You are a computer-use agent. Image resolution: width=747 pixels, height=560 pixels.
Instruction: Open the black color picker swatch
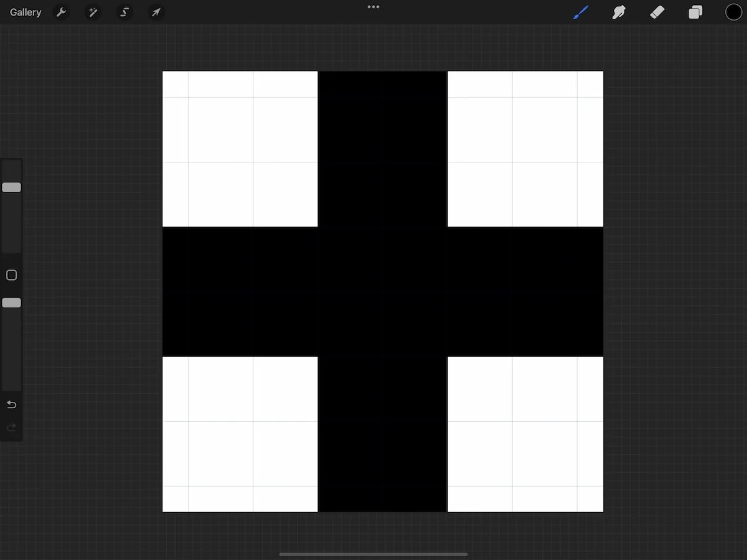pyautogui.click(x=734, y=12)
